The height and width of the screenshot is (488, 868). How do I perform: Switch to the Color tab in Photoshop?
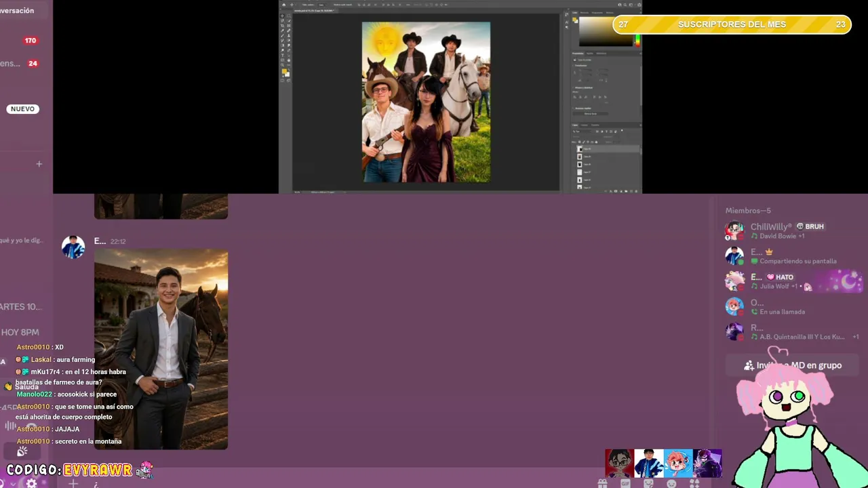tap(575, 12)
